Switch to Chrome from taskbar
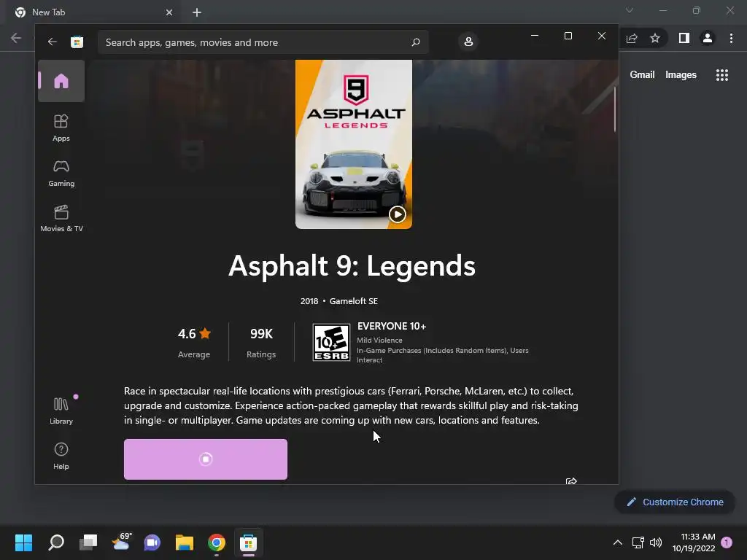The height and width of the screenshot is (560, 747). click(216, 542)
